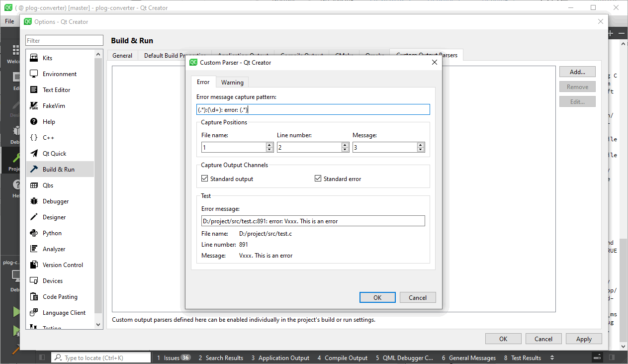Select Version Control options
Image resolution: width=628 pixels, height=364 pixels.
pos(60,265)
